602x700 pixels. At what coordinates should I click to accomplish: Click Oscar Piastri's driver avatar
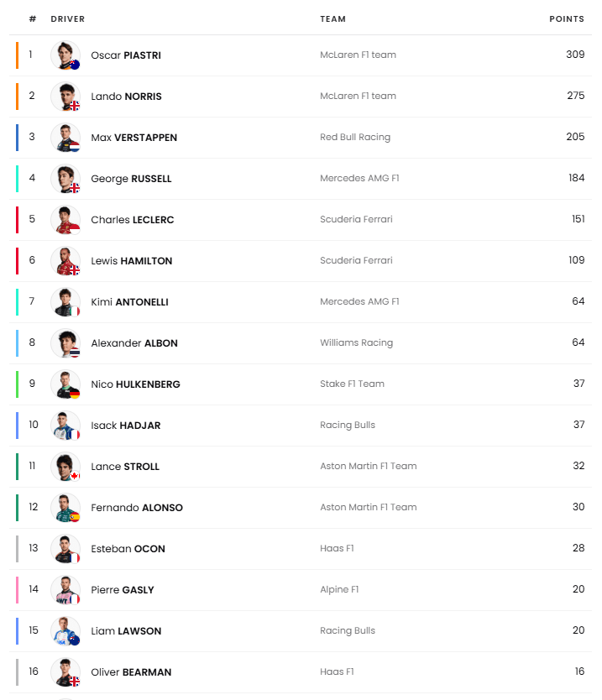[x=65, y=55]
